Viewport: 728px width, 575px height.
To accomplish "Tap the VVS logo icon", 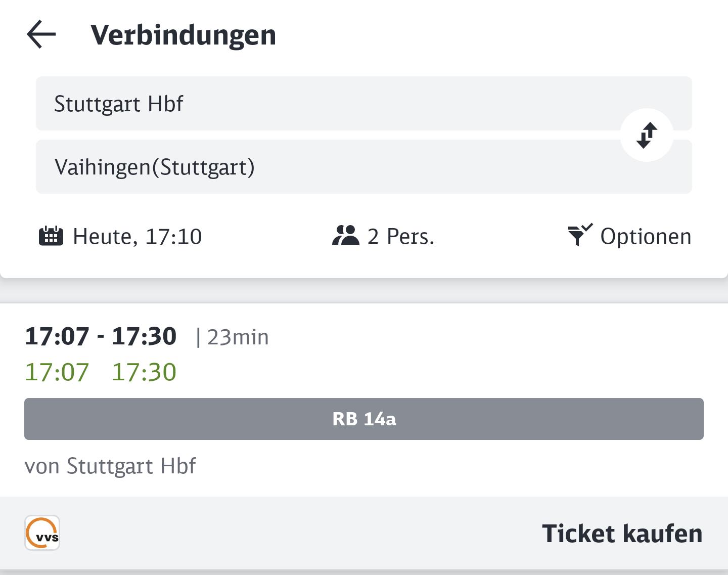I will click(42, 533).
